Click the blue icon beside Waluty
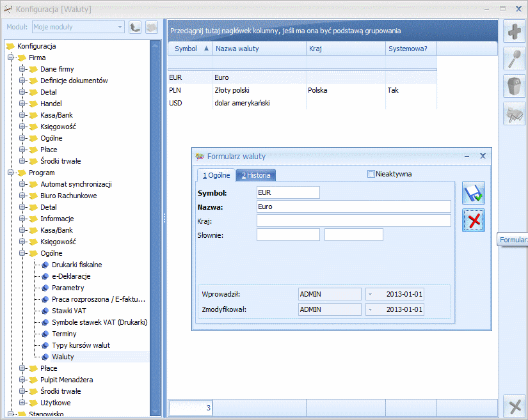The width and height of the screenshot is (528, 420). (x=45, y=357)
